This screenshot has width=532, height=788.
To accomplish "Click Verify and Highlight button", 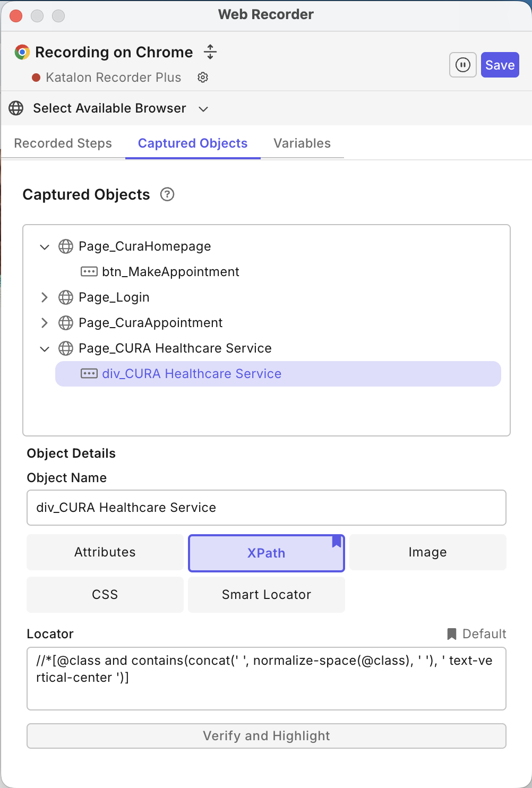I will [266, 736].
